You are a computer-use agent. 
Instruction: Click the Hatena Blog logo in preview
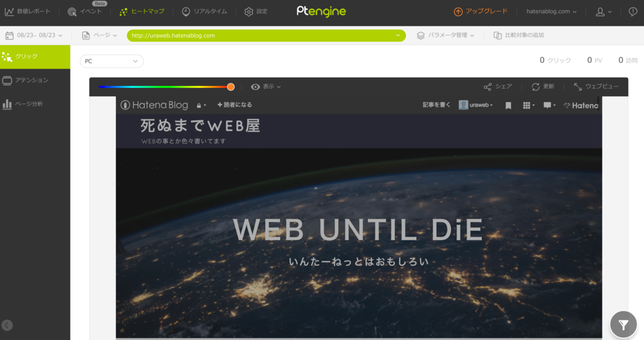point(155,105)
